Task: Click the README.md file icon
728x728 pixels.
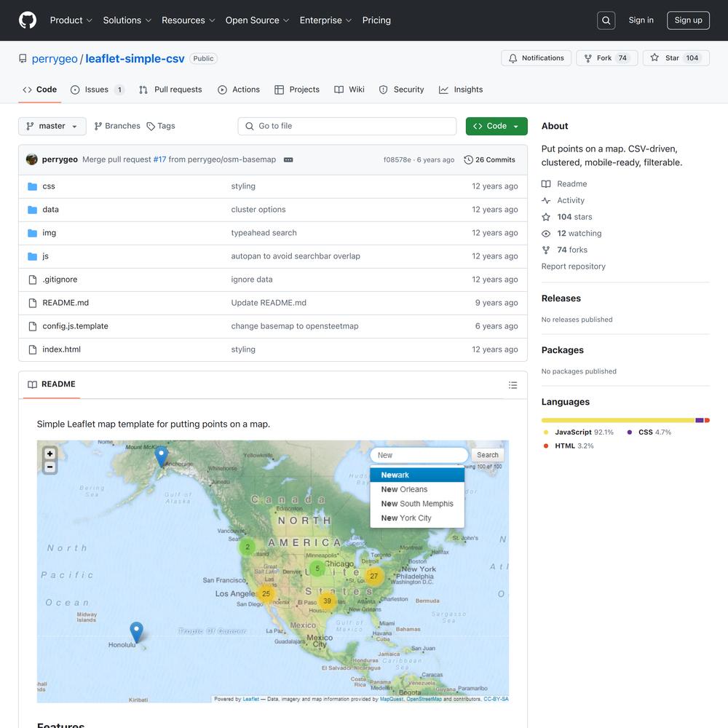Action: pos(33,303)
